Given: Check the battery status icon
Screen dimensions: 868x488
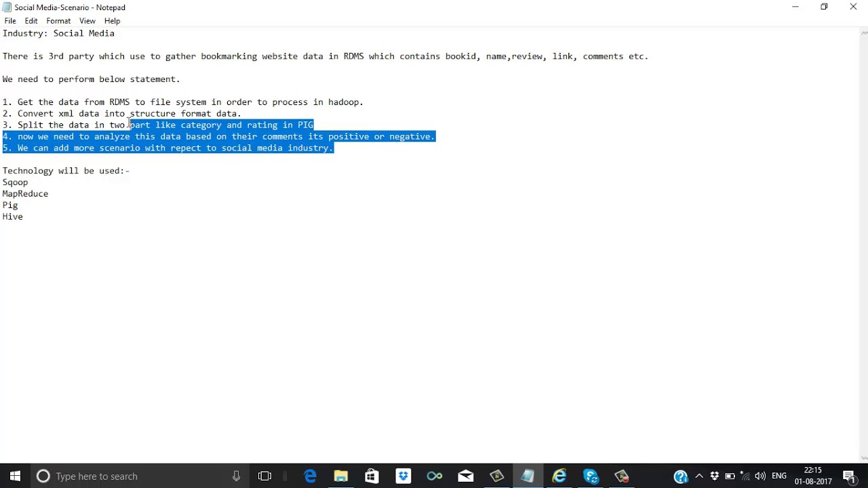Looking at the screenshot, I should 730,476.
